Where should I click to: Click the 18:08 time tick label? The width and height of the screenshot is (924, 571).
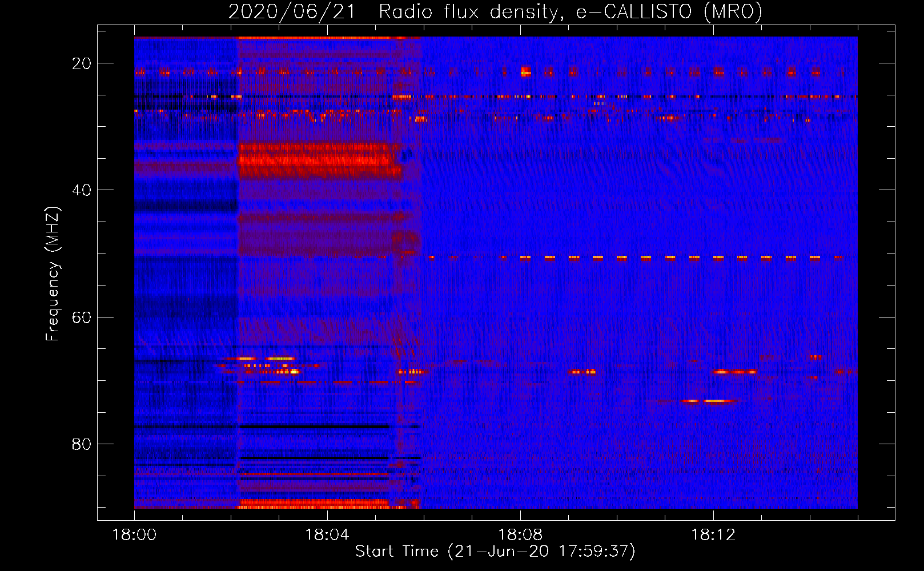pos(520,534)
